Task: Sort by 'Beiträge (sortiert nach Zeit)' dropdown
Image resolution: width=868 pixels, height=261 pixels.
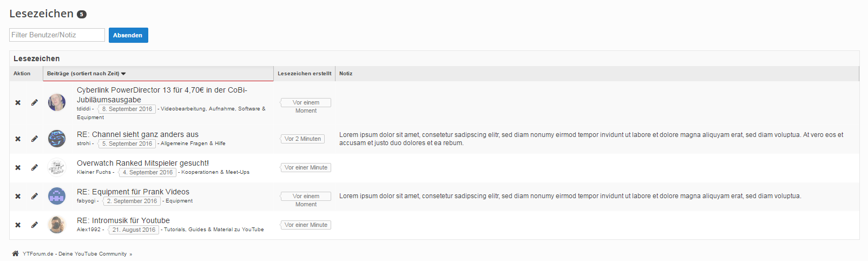Action: click(x=86, y=74)
